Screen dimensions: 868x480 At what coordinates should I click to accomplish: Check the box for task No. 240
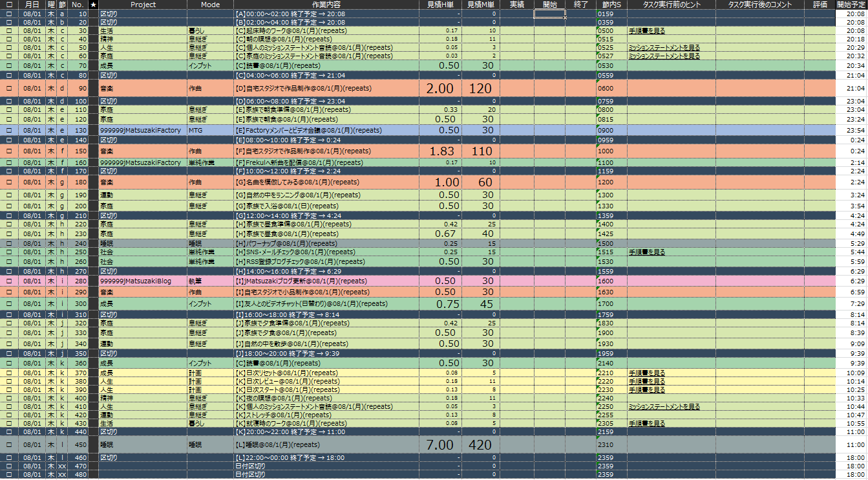click(9, 243)
